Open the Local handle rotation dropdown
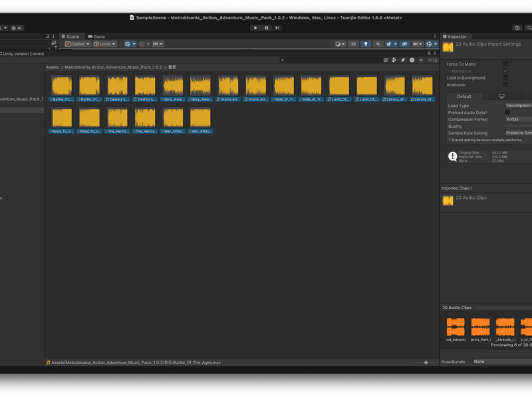The height and width of the screenshot is (399, 532). click(105, 44)
